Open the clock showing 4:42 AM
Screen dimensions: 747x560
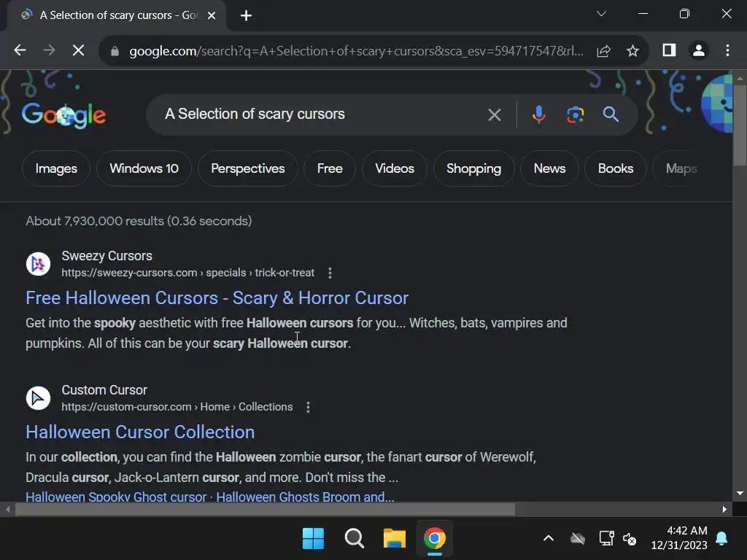(x=679, y=538)
